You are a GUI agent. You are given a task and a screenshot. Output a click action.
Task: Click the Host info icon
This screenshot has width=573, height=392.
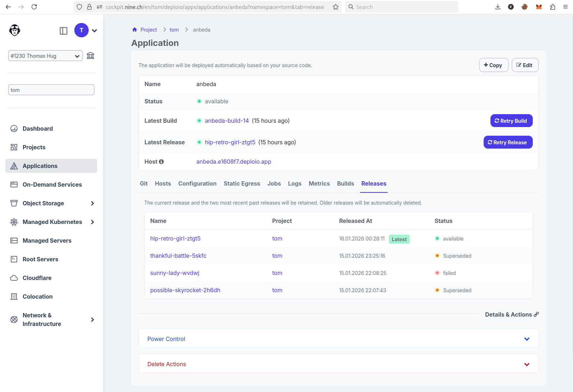[162, 162]
